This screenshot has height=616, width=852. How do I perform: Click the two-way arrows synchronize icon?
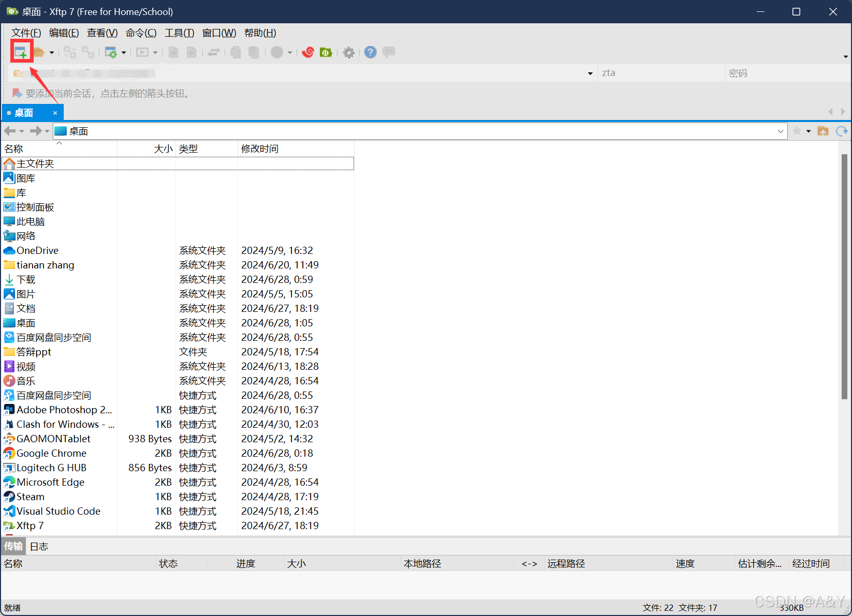pos(214,52)
